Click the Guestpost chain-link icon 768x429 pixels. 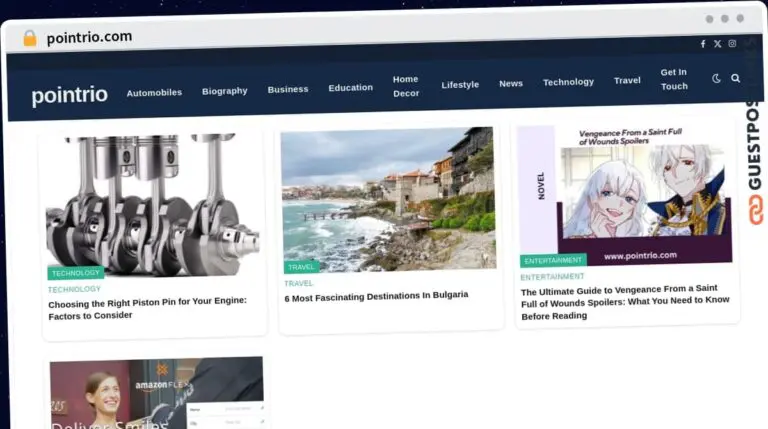[x=756, y=210]
